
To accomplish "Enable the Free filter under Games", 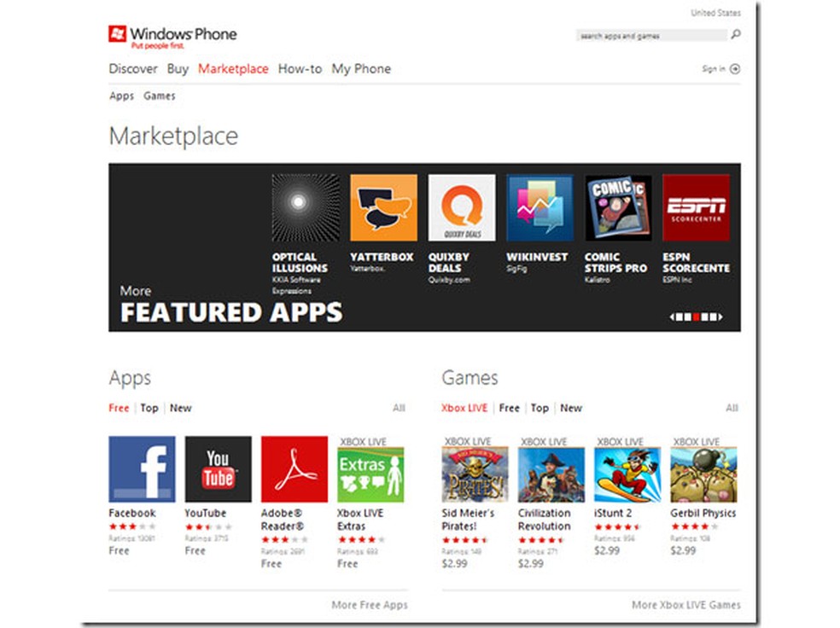I will (509, 408).
